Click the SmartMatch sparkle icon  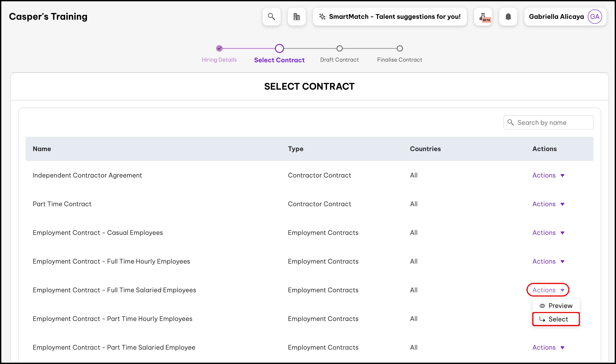click(x=322, y=17)
